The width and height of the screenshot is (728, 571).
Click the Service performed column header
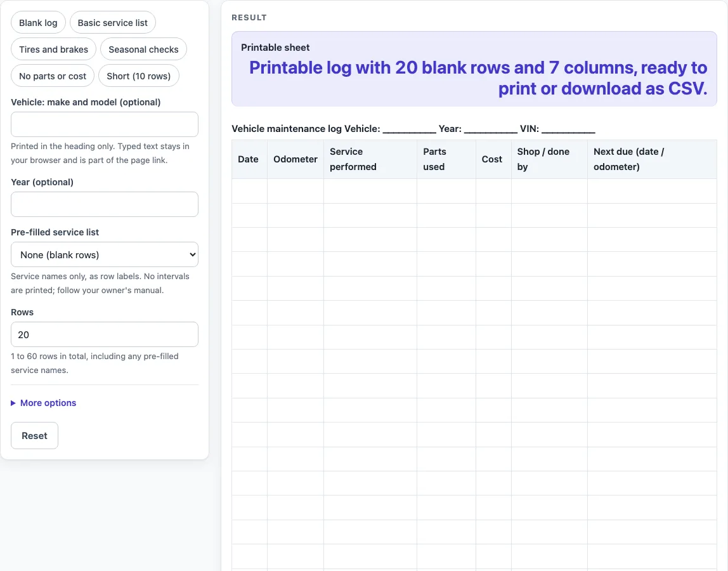(x=370, y=159)
